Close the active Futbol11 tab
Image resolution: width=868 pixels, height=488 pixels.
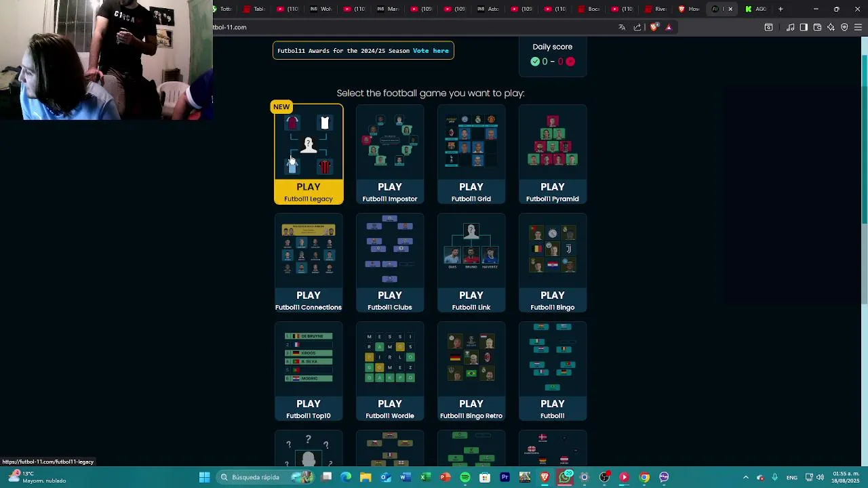(x=730, y=9)
